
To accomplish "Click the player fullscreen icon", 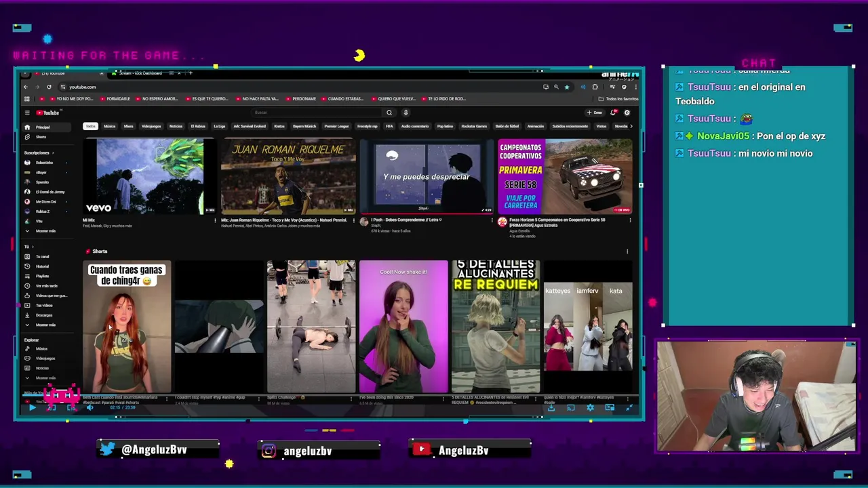I will tap(629, 407).
